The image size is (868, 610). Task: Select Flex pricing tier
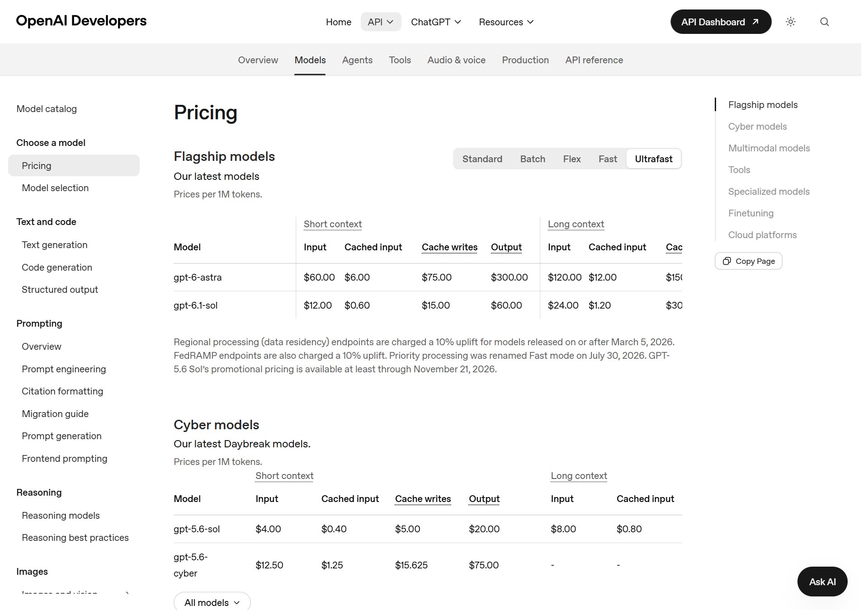pos(572,159)
